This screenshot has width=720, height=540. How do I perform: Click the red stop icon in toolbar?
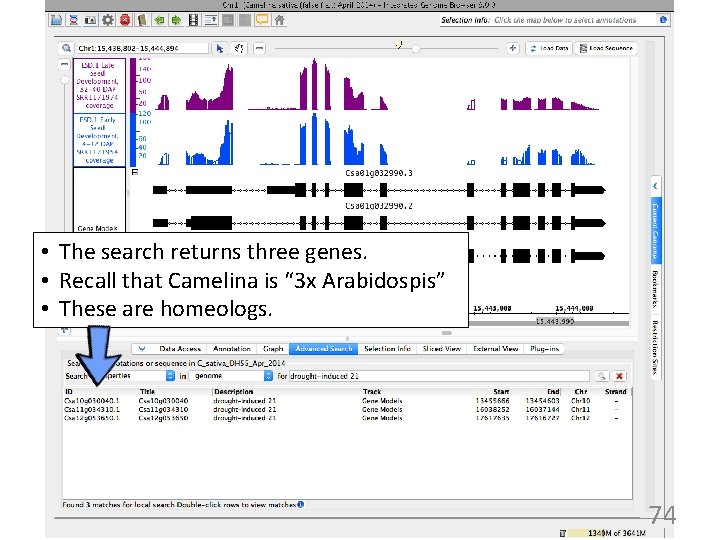(x=125, y=20)
